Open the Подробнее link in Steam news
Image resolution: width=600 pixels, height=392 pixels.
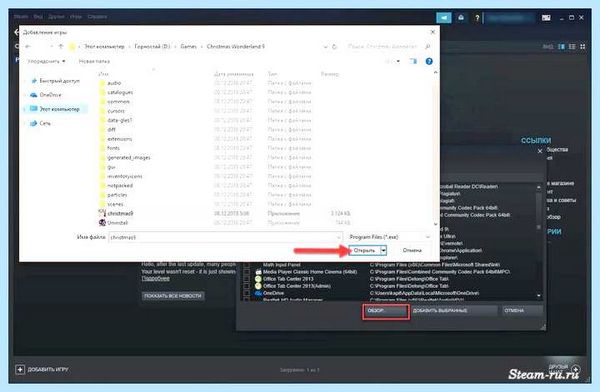tap(155, 278)
